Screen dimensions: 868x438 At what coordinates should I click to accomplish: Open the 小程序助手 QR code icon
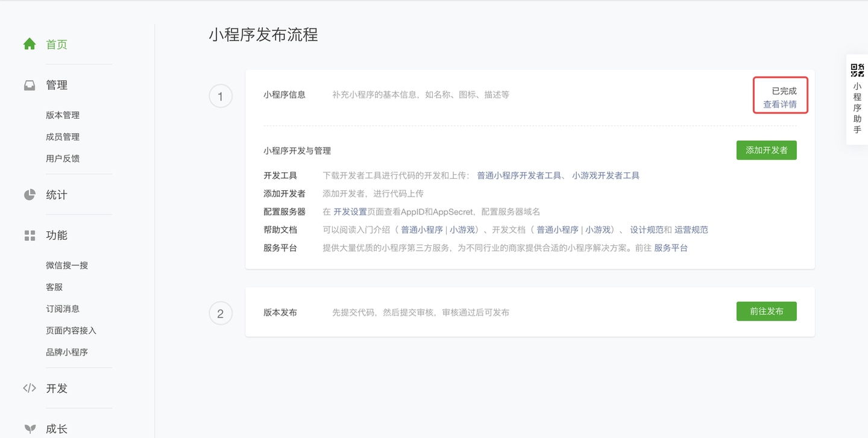[x=857, y=70]
